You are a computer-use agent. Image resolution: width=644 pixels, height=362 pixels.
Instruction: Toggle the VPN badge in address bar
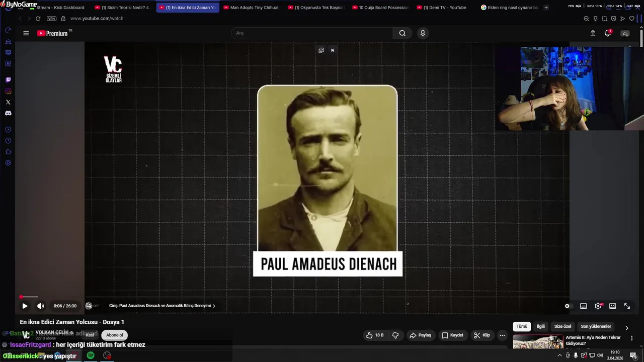click(51, 19)
